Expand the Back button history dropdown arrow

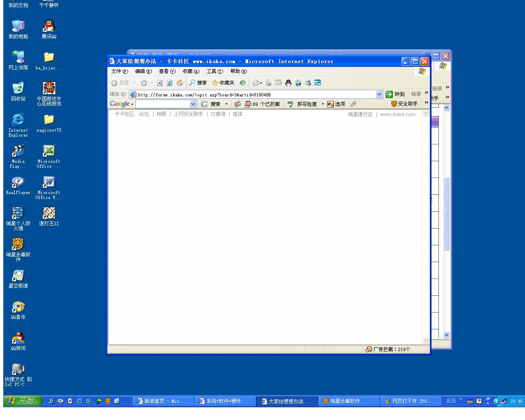point(134,83)
